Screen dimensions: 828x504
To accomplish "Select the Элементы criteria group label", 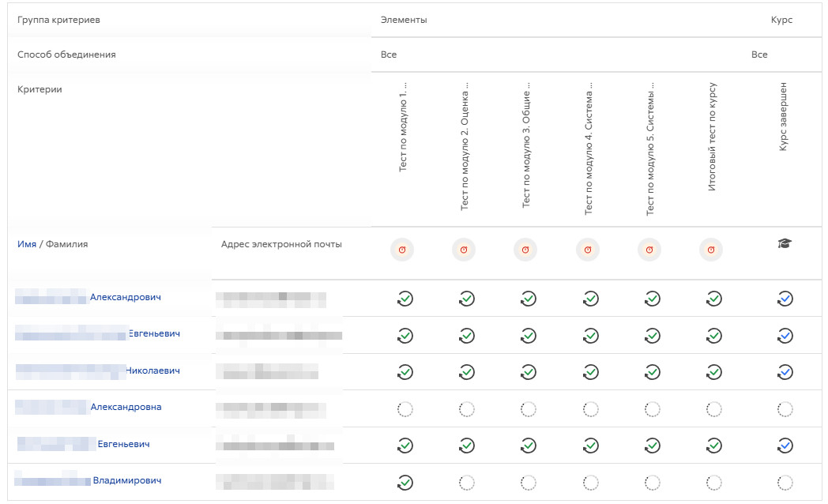I will coord(404,20).
